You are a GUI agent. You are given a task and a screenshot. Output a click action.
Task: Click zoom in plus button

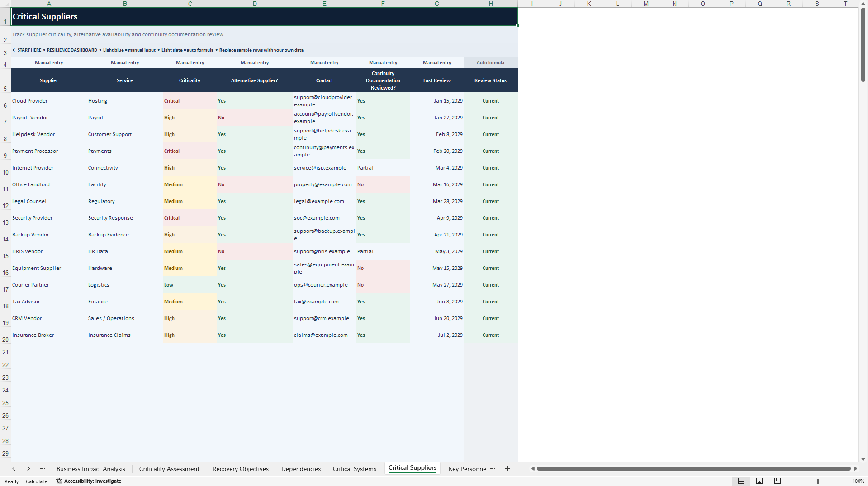(844, 481)
